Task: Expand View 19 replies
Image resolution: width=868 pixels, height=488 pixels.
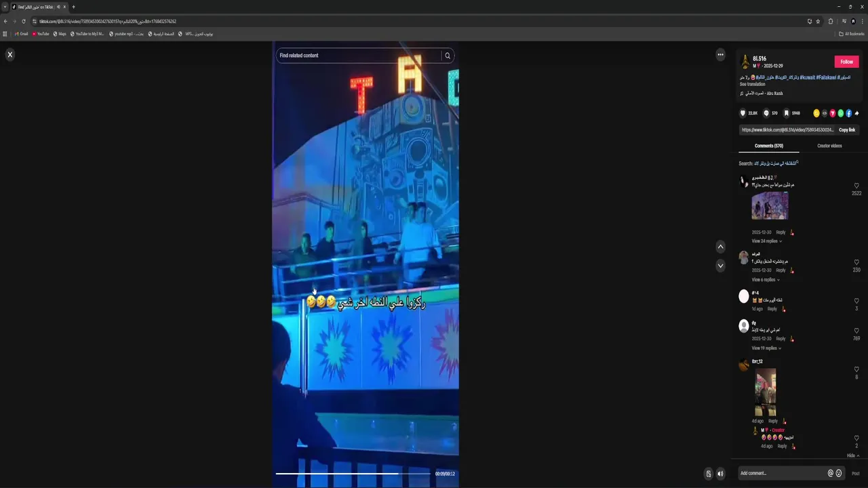Action: 766,348
